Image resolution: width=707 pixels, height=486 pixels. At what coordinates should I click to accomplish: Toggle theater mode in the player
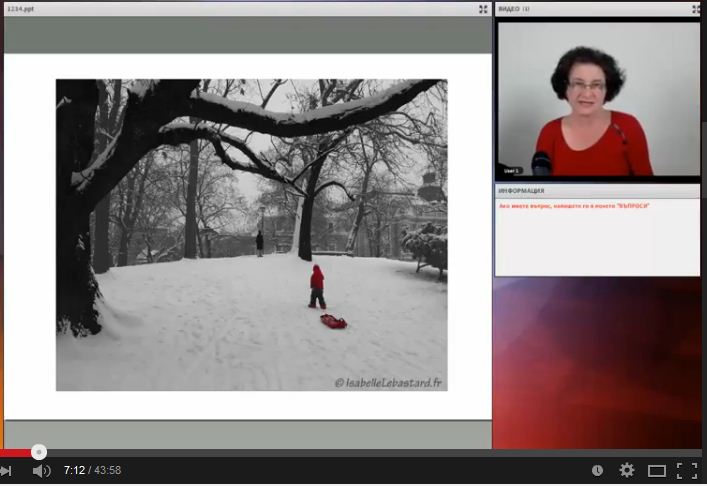(656, 471)
